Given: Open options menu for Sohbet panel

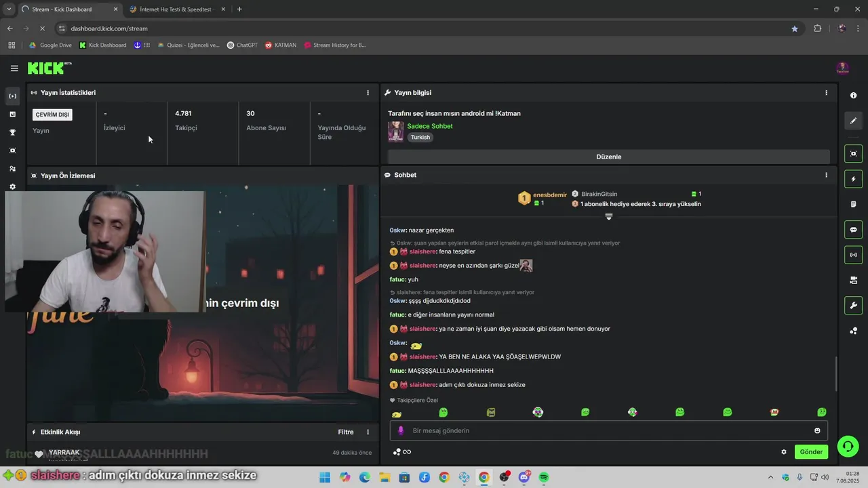Looking at the screenshot, I should click(826, 175).
